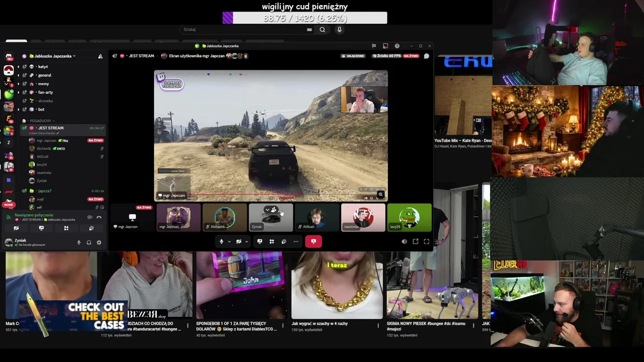Image resolution: width=644 pixels, height=362 pixels.
Task: Open activities icon in call control bar
Action: click(x=272, y=241)
